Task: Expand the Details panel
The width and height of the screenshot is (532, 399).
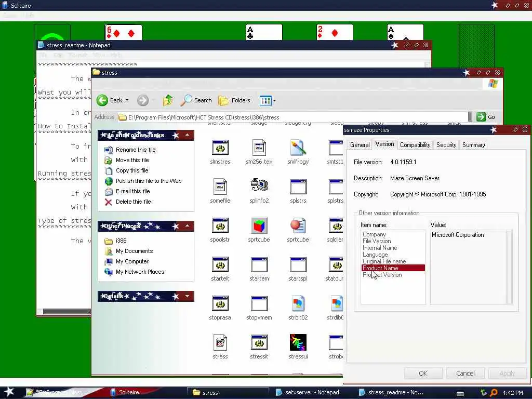Action: tap(187, 296)
